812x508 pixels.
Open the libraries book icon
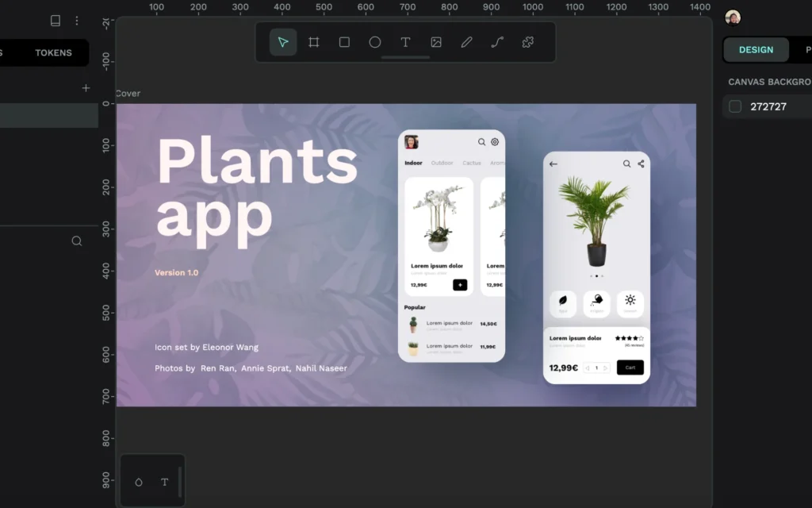[x=56, y=21]
